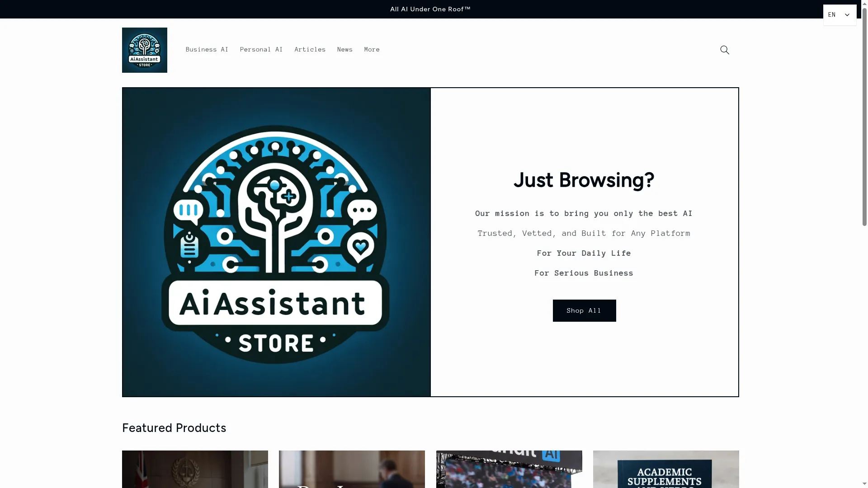Open the EN language dropdown
868x488 pixels.
point(840,15)
